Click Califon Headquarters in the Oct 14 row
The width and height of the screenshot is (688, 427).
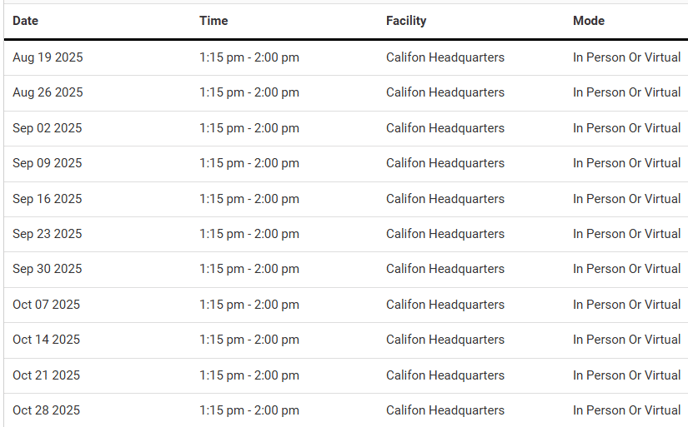[x=445, y=340]
